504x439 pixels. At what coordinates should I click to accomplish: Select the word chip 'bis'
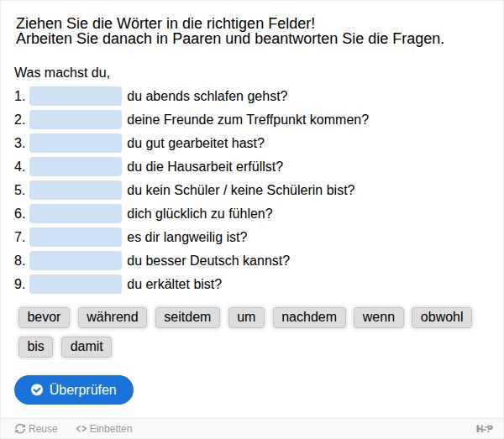click(x=35, y=347)
